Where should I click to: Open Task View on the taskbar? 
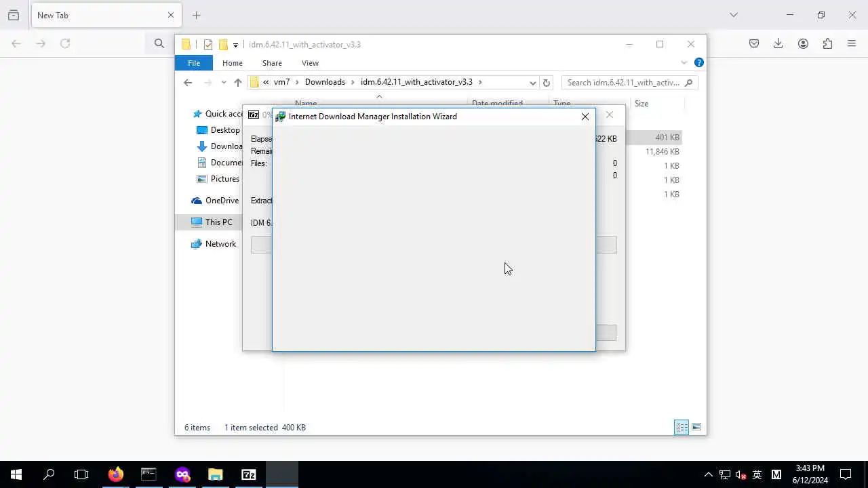coord(81,474)
